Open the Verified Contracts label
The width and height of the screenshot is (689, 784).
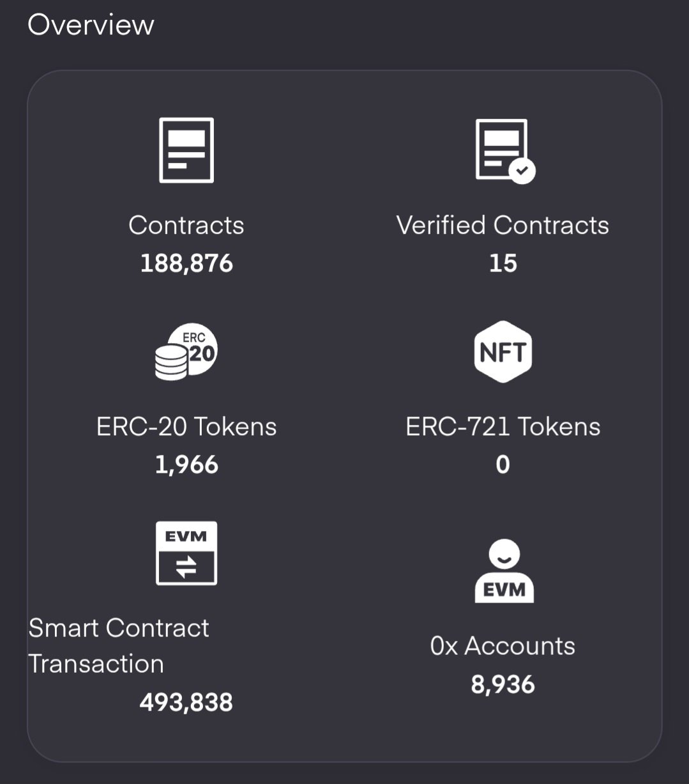pos(503,225)
